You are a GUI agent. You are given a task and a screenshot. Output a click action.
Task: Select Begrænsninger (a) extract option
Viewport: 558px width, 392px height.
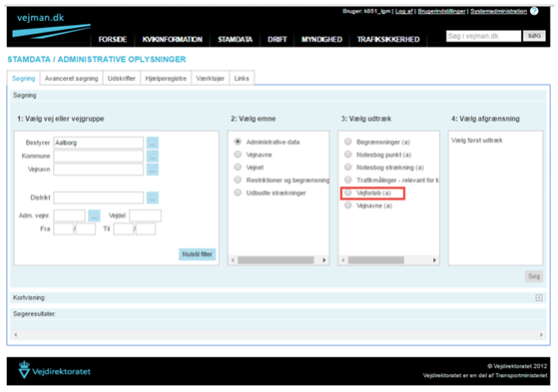(348, 142)
